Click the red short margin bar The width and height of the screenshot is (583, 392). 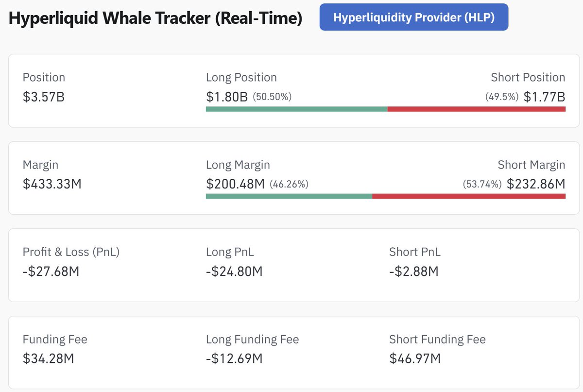click(x=468, y=196)
